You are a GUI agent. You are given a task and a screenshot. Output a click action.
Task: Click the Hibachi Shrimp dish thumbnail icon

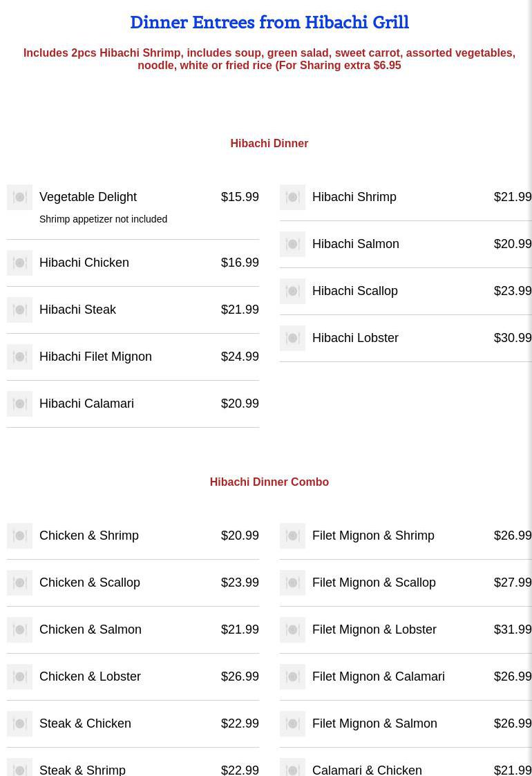click(292, 197)
